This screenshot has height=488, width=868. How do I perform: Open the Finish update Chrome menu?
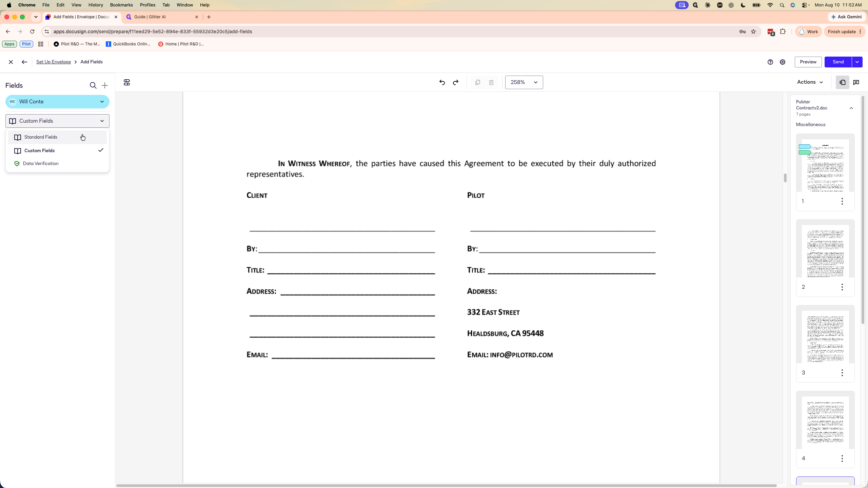(844, 32)
